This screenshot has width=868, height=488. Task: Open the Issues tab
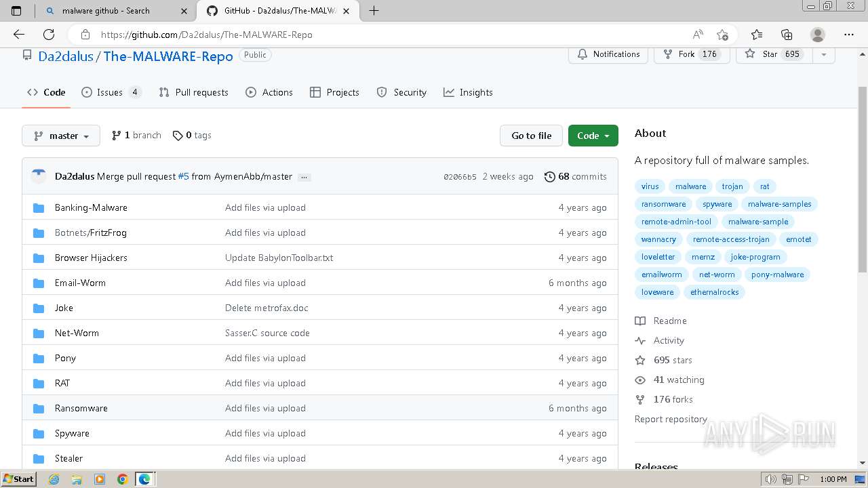point(111,92)
